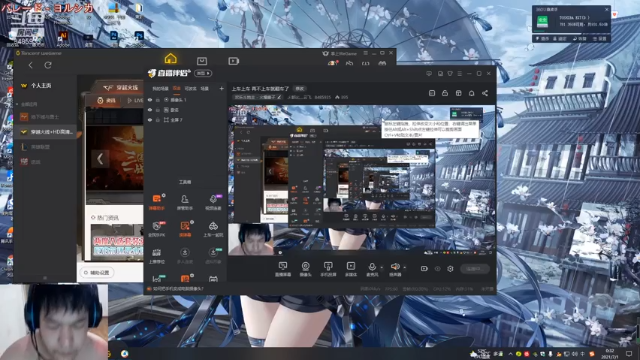Screen dimensions: 640x360
Task: Lock the 全屏 7 source
Action: (158, 120)
